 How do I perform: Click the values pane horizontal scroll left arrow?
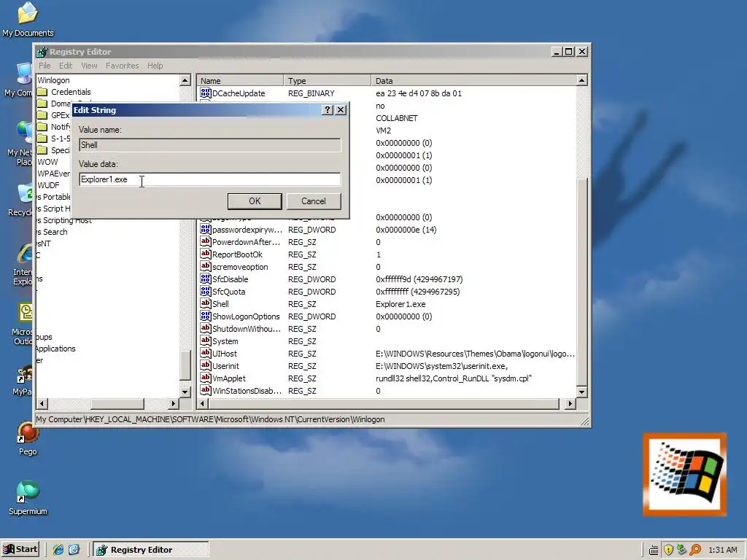pyautogui.click(x=203, y=404)
